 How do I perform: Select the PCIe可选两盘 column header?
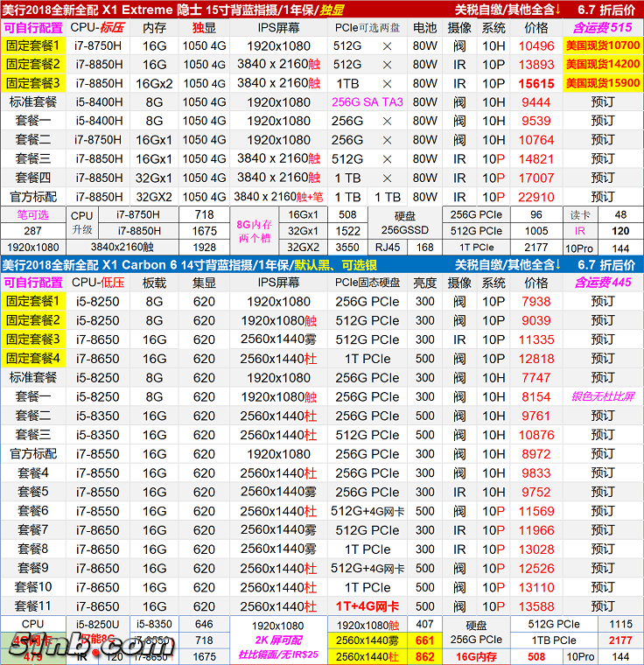[367, 28]
